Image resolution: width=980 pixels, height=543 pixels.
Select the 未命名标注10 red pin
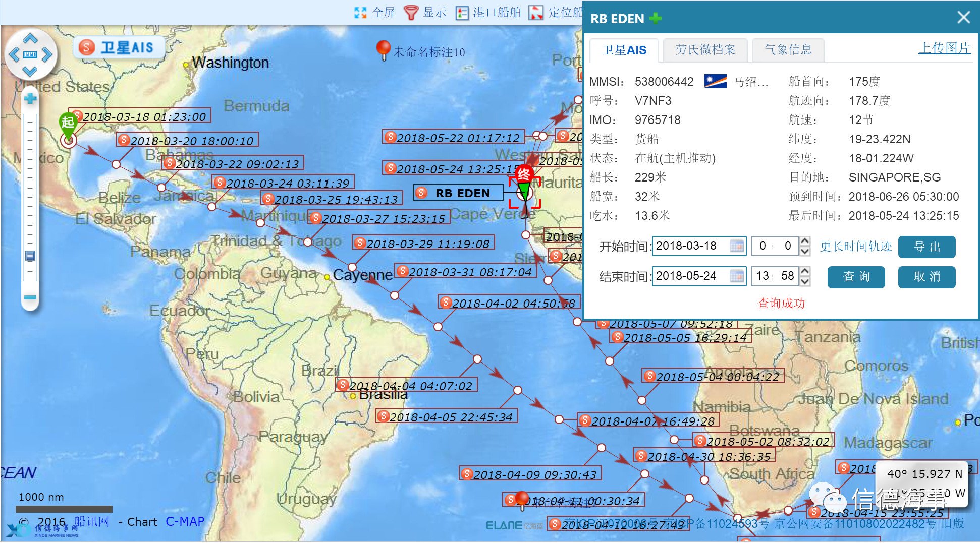pos(384,50)
